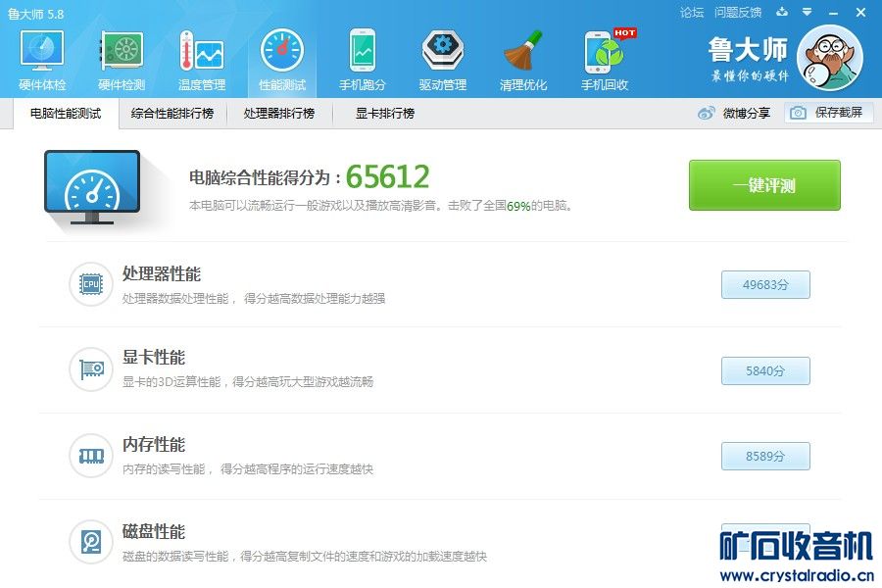Open 驱动管理 driver management
Viewport: 882px width, 588px height.
point(443,61)
